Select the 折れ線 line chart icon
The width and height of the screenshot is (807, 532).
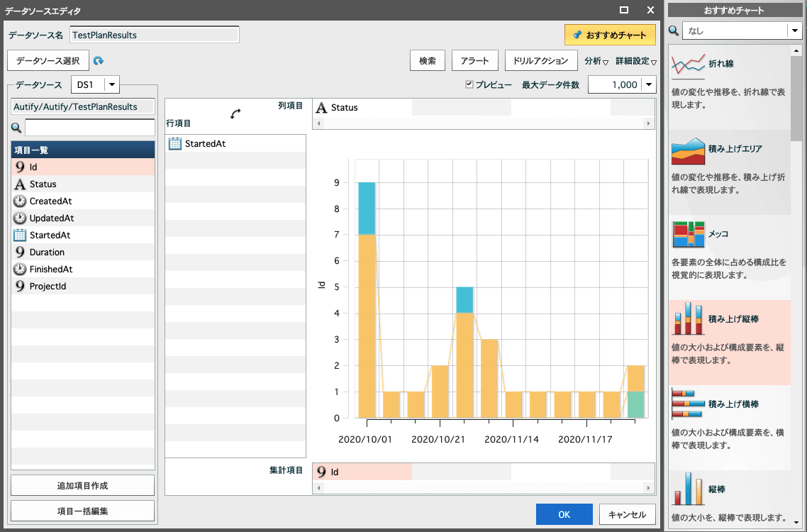pyautogui.click(x=688, y=65)
